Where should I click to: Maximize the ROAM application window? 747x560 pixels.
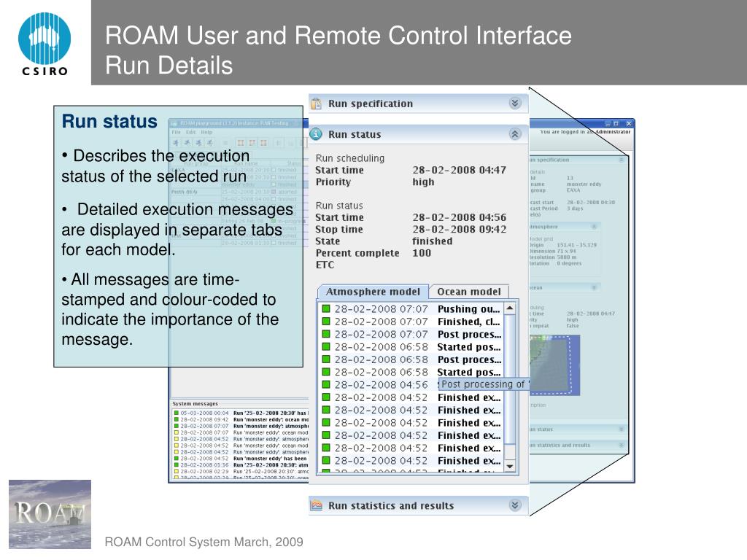pos(616,123)
